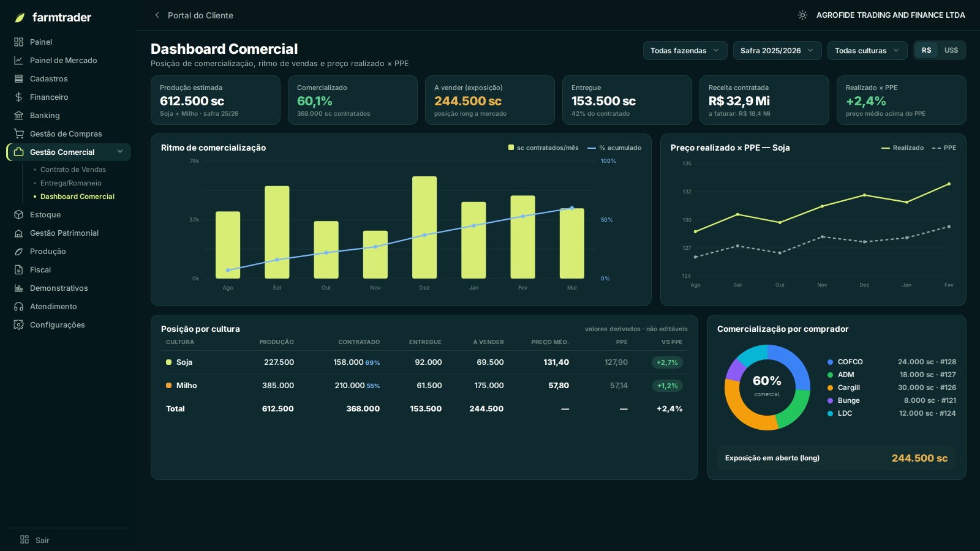Screen dimensions: 980x551
Task: Click the A vender 244.500 sc card
Action: (490, 100)
